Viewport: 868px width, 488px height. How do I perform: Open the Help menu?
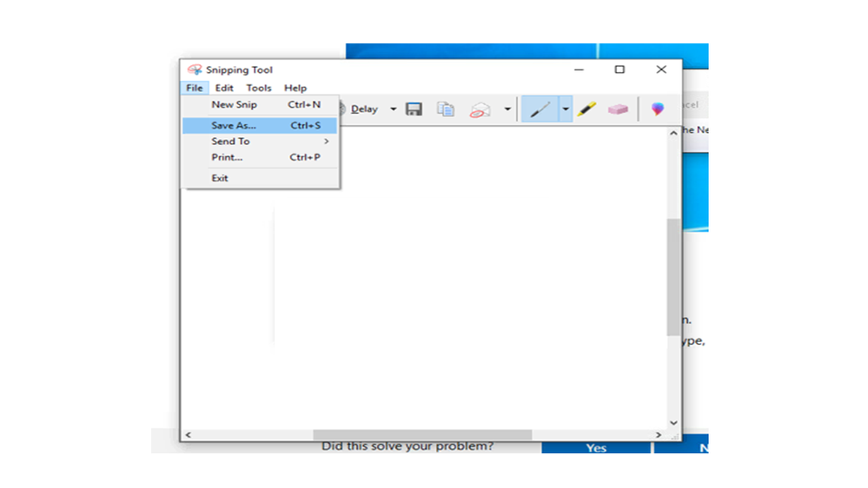tap(295, 88)
